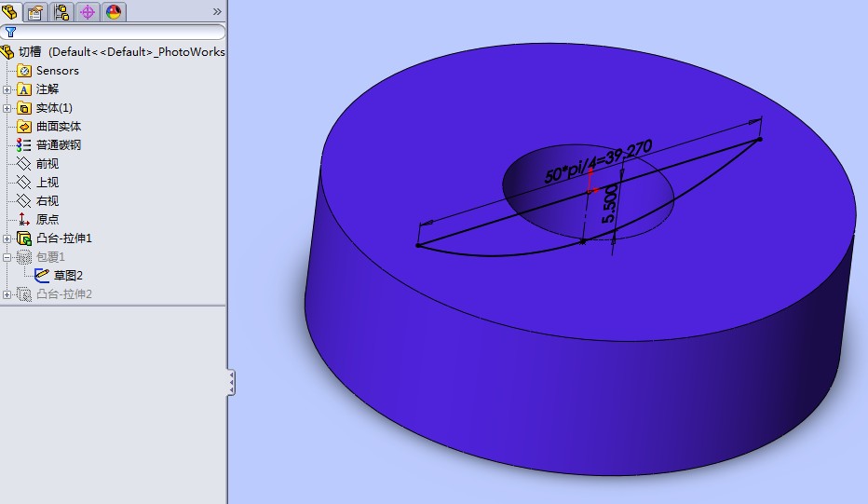
Task: Select the 曲面实体 label
Action: pos(59,127)
